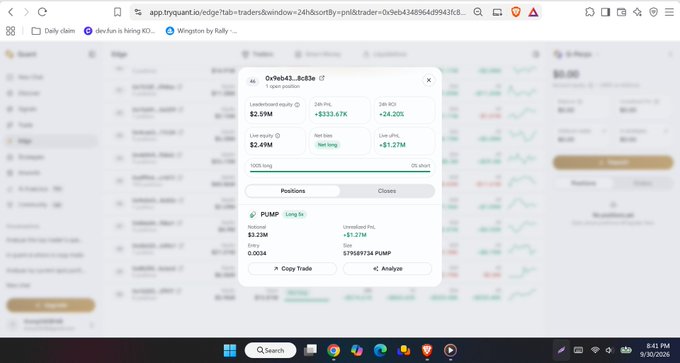The width and height of the screenshot is (680, 363).
Task: Switch to the Positions tab
Action: click(x=293, y=191)
